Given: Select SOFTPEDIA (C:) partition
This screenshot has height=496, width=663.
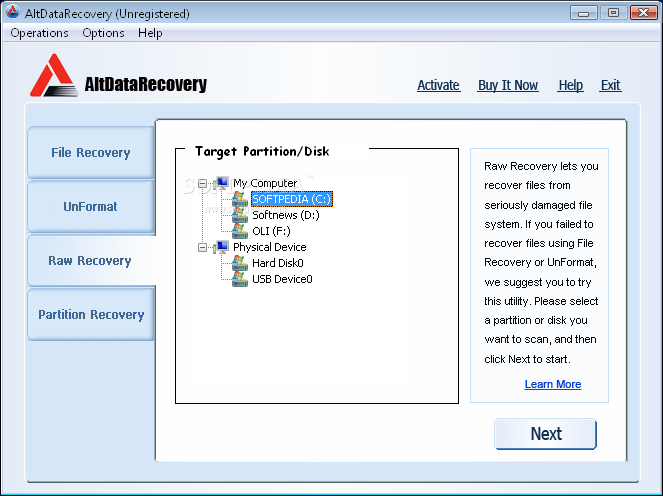Looking at the screenshot, I should click(292, 199).
